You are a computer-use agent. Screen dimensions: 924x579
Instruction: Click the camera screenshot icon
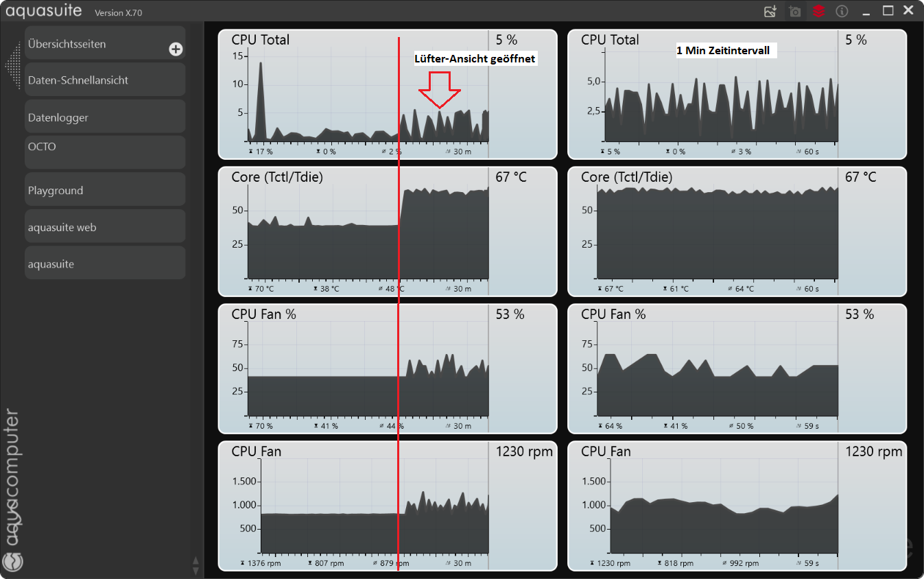[x=795, y=11]
